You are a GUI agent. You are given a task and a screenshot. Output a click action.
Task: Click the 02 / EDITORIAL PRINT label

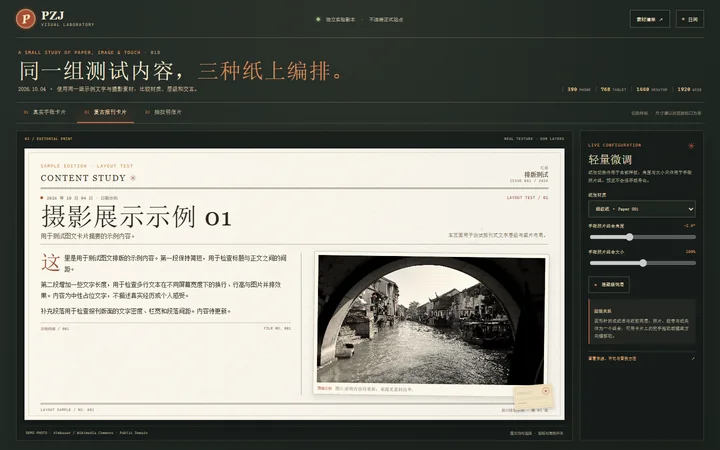click(x=49, y=138)
